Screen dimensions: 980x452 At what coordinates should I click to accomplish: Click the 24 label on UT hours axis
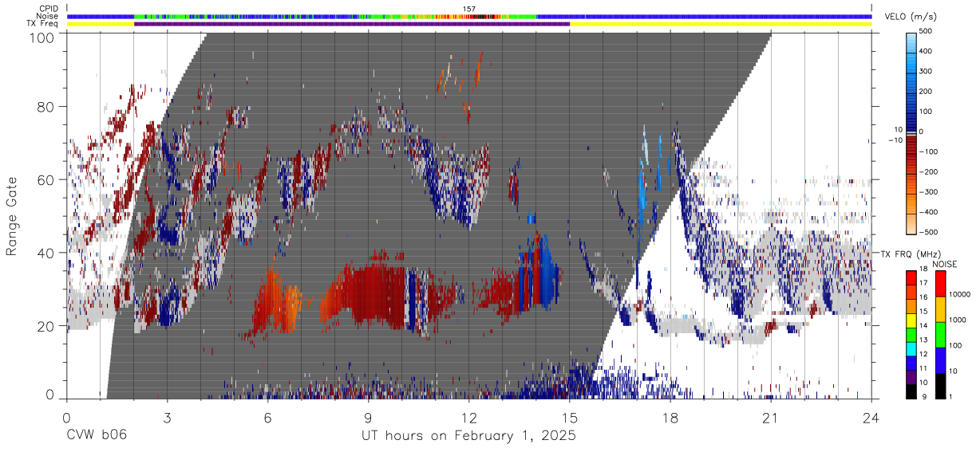coord(871,418)
